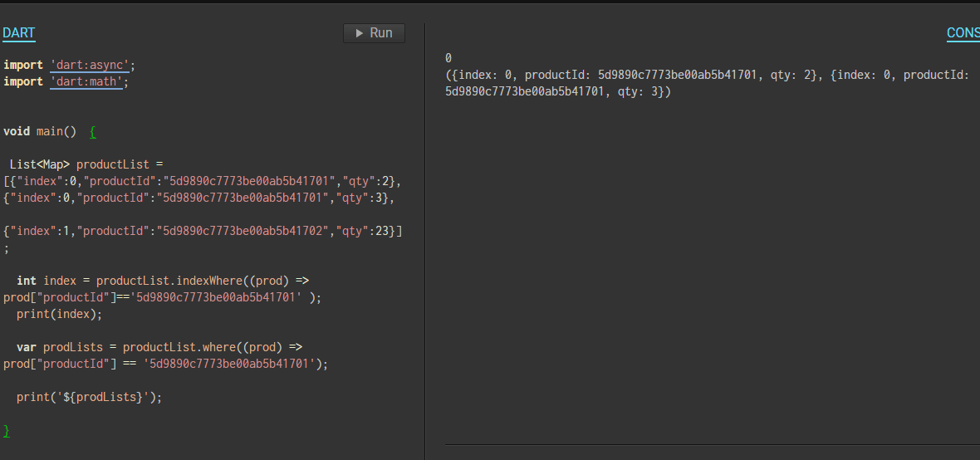
Task: Click the 'dart:async' import string
Action: (x=90, y=65)
